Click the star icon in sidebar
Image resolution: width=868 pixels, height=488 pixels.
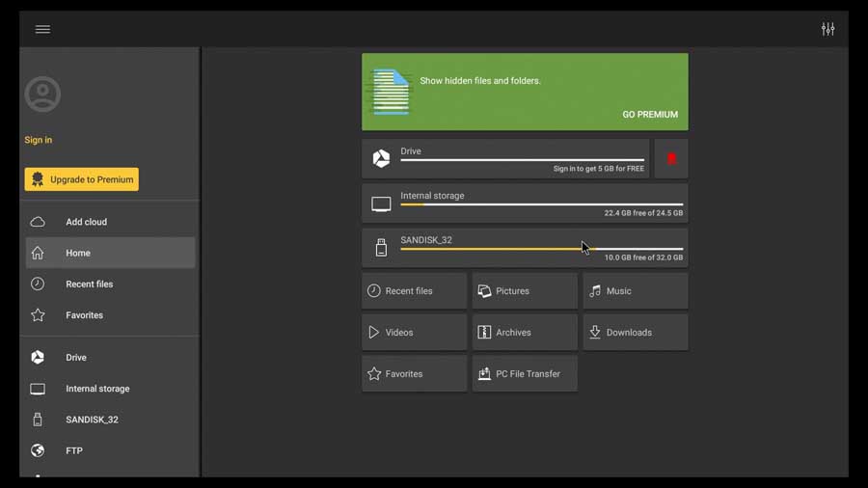coord(38,314)
